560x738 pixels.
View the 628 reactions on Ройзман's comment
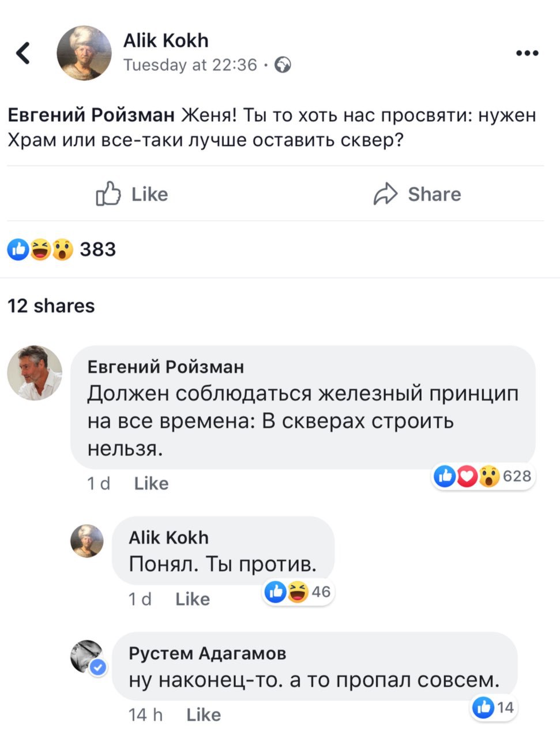click(483, 476)
